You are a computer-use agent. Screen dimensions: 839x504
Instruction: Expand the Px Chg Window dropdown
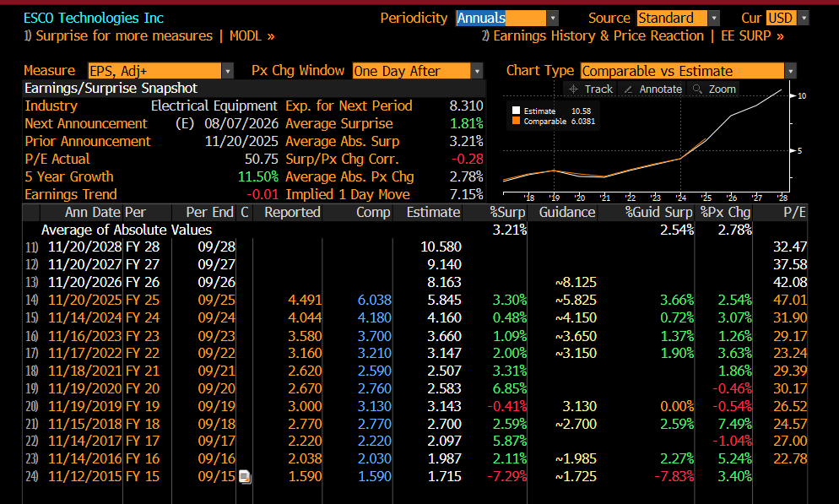tap(477, 71)
